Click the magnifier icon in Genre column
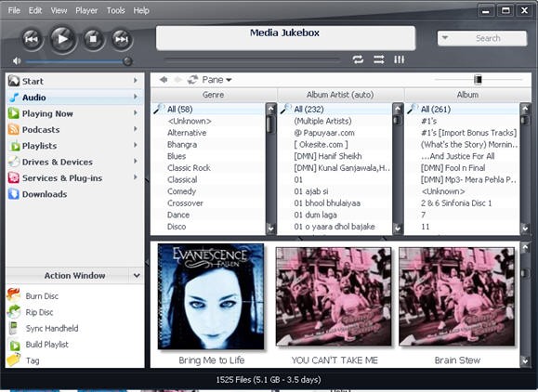Viewport: 538px width, 392px height. pyautogui.click(x=159, y=109)
